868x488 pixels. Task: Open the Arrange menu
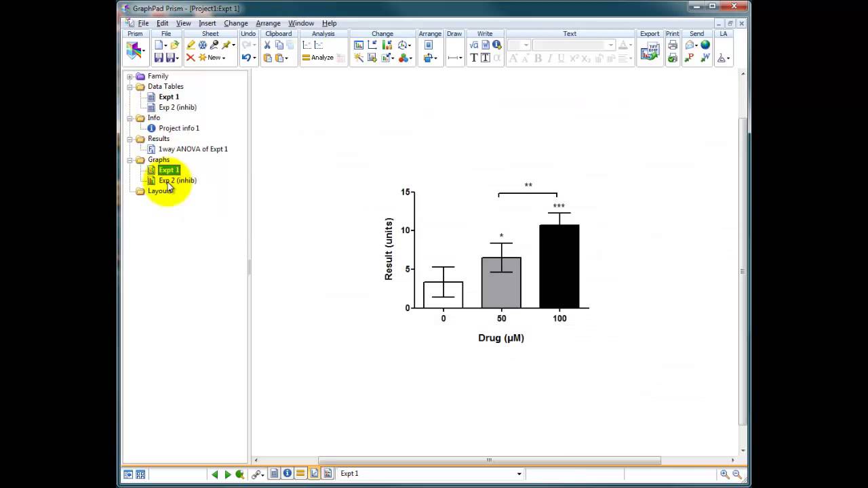(x=268, y=23)
